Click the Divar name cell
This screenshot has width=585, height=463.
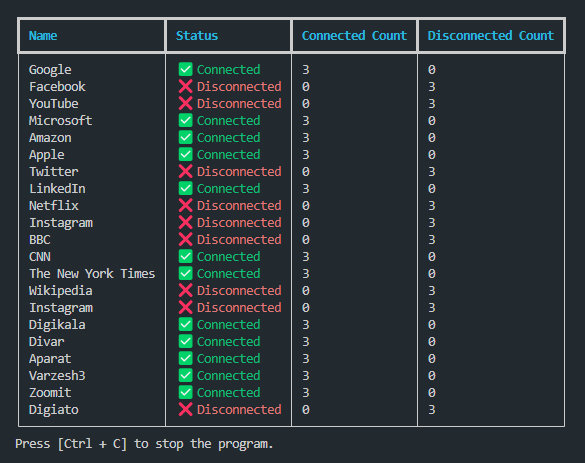(47, 341)
